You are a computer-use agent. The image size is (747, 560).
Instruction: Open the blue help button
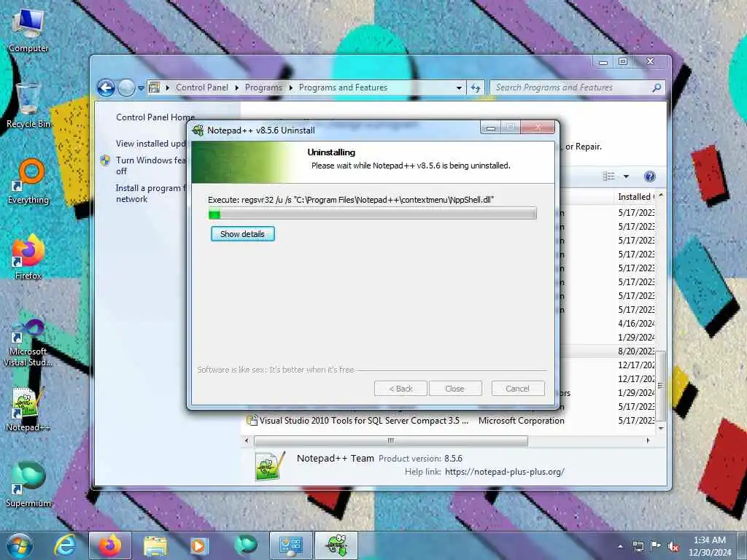649,176
